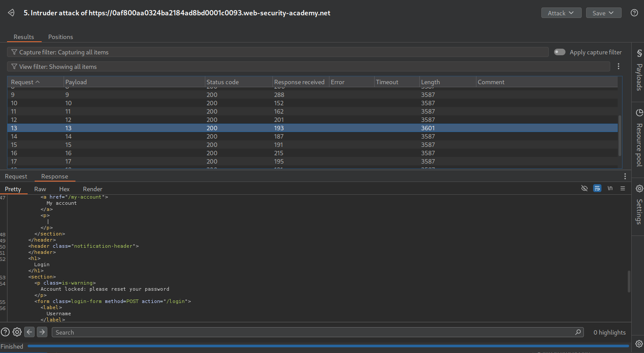Expand the Save dropdown menu

(603, 13)
